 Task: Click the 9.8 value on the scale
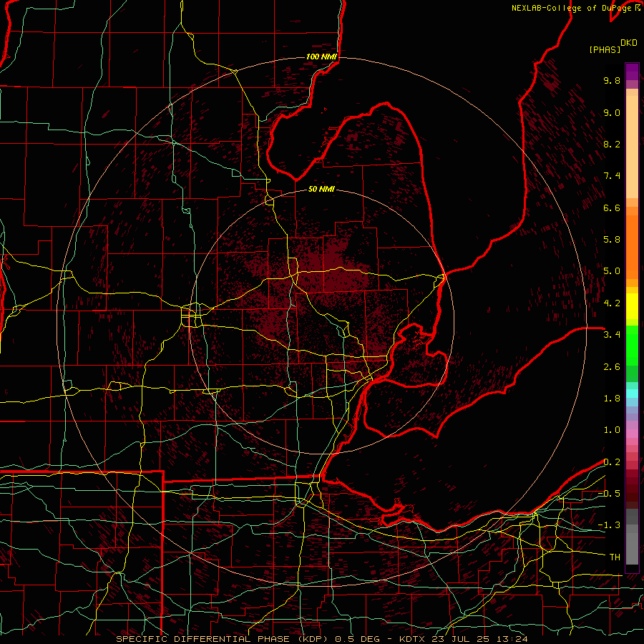(x=612, y=81)
